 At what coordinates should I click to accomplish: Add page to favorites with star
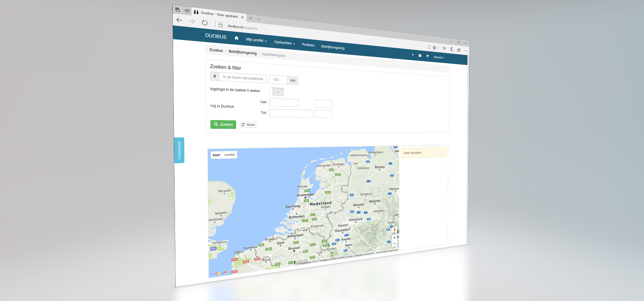(x=434, y=47)
